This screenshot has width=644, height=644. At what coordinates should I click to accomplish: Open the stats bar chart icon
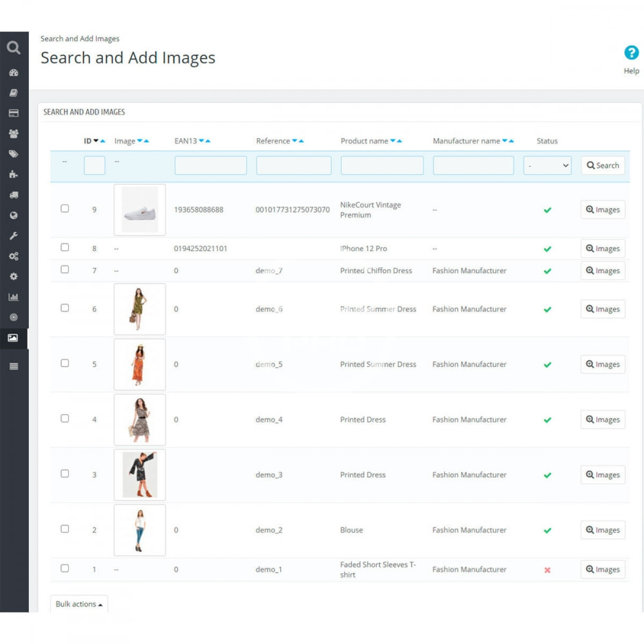coord(14,297)
